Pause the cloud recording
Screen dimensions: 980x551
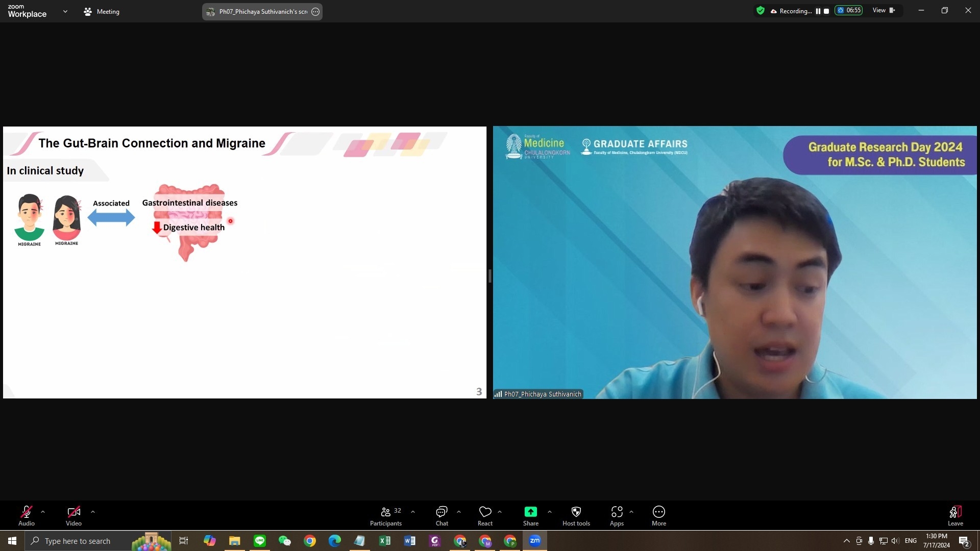point(818,11)
